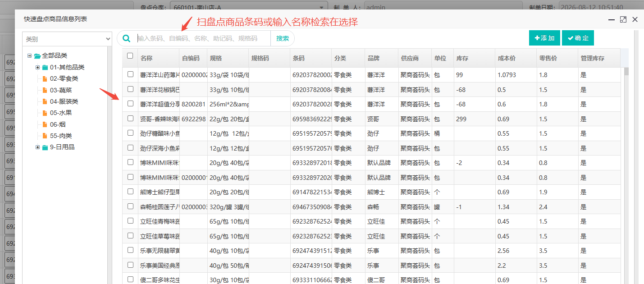This screenshot has height=284, width=644.
Task: Select the 03-蔬菜 category
Action: (61, 90)
